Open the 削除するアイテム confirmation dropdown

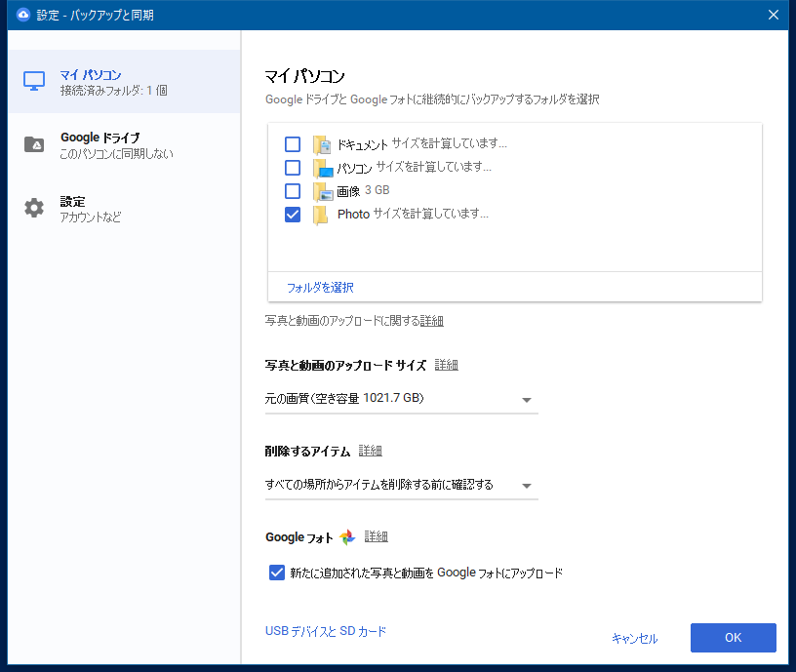point(401,485)
